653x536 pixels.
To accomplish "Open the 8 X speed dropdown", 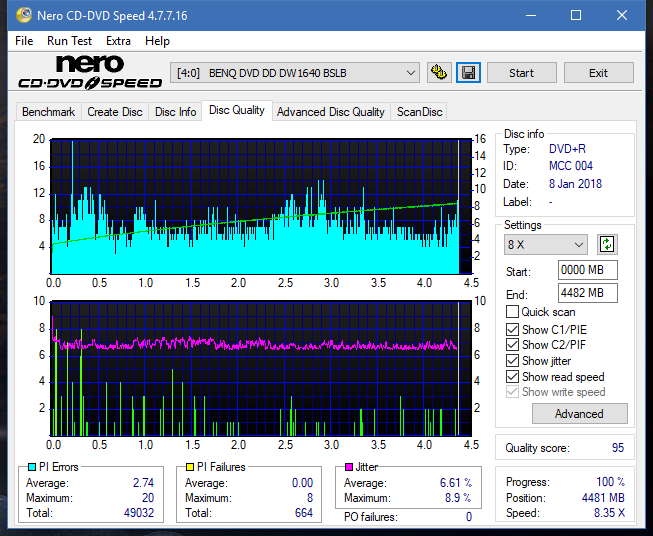I will point(546,244).
